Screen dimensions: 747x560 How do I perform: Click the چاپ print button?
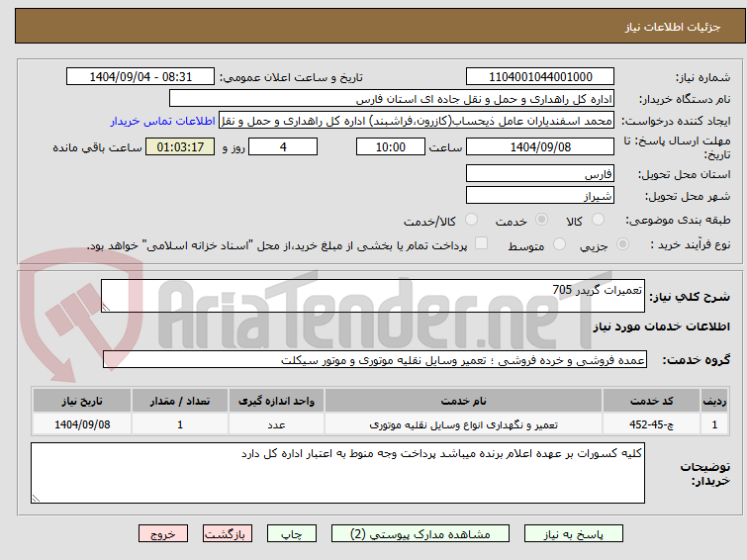click(292, 534)
